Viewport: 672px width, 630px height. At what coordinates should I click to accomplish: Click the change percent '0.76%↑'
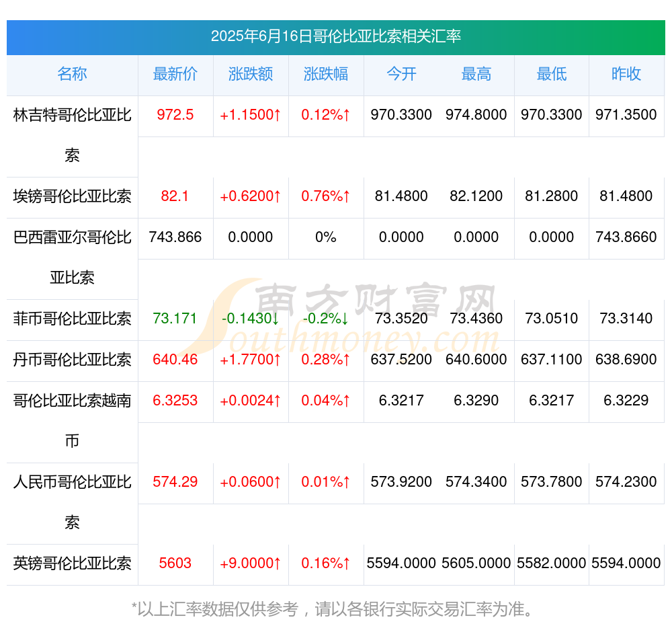pos(326,196)
